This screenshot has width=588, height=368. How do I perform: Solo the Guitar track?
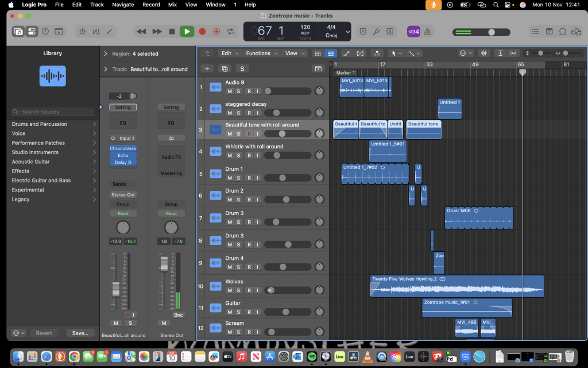click(x=239, y=312)
